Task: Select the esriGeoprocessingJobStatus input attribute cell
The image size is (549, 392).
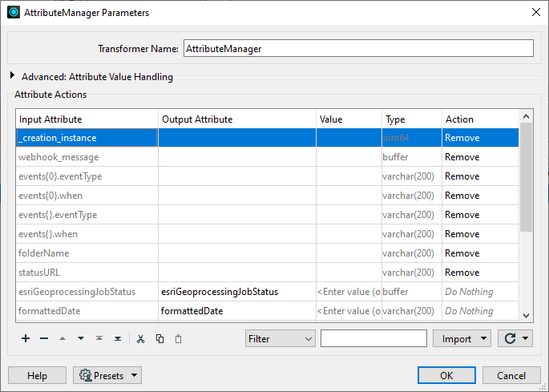Action: (87, 292)
